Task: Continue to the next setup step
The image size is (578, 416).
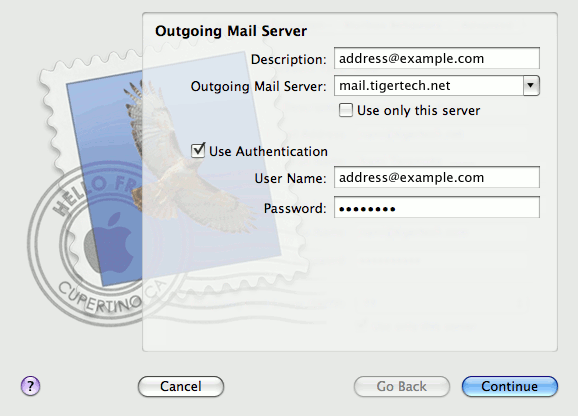Action: [x=509, y=386]
